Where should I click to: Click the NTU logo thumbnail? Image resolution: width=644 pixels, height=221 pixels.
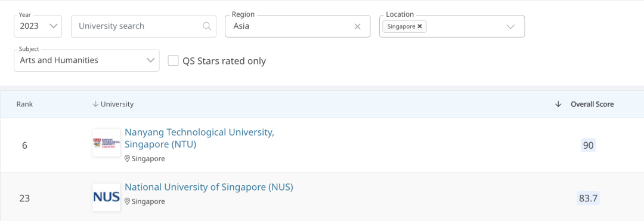coord(106,143)
